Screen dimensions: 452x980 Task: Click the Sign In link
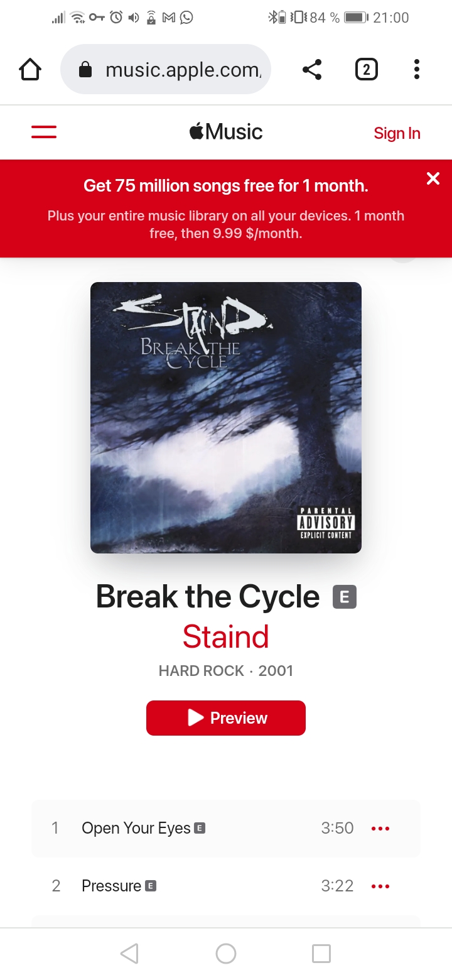coord(397,133)
